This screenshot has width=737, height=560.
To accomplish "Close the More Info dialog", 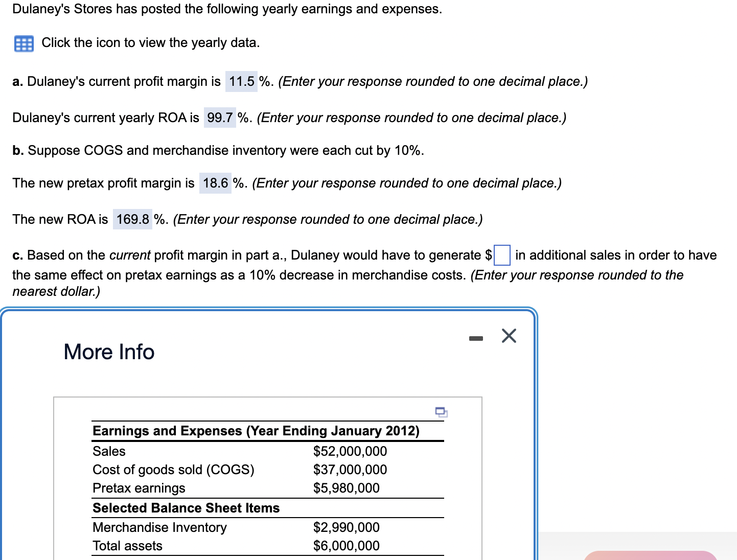I will pos(509,336).
